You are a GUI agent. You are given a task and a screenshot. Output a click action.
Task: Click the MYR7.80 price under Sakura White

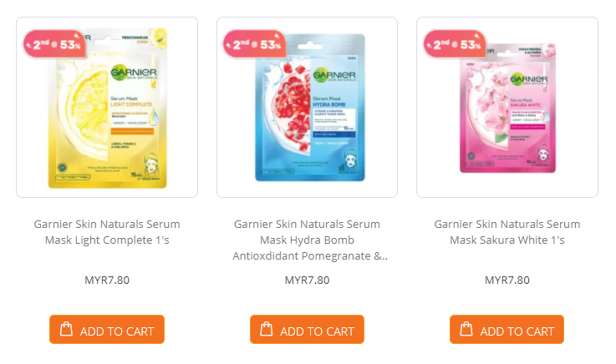click(x=507, y=280)
